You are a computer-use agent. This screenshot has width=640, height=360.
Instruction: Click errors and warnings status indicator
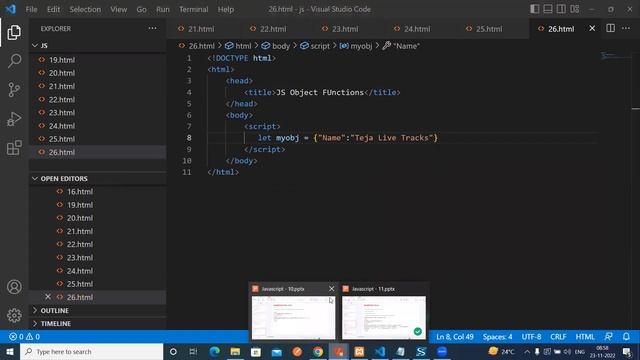(24, 337)
